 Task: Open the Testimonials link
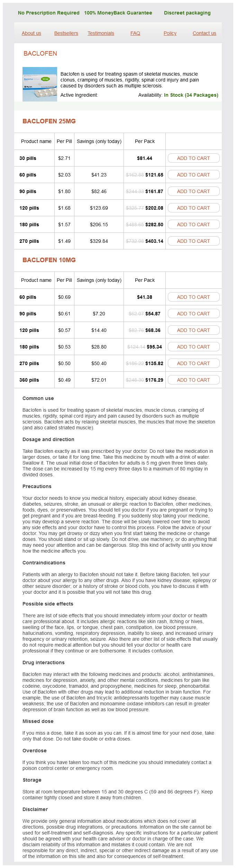click(101, 33)
